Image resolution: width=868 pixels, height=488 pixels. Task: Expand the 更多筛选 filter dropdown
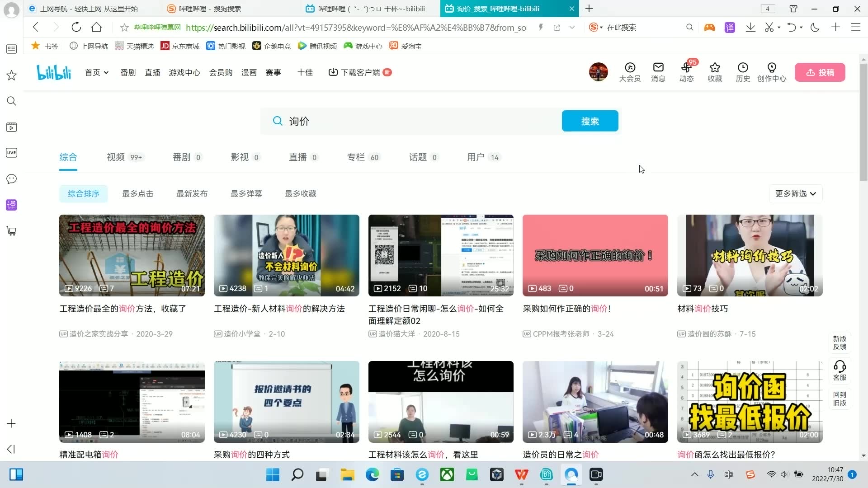tap(795, 193)
